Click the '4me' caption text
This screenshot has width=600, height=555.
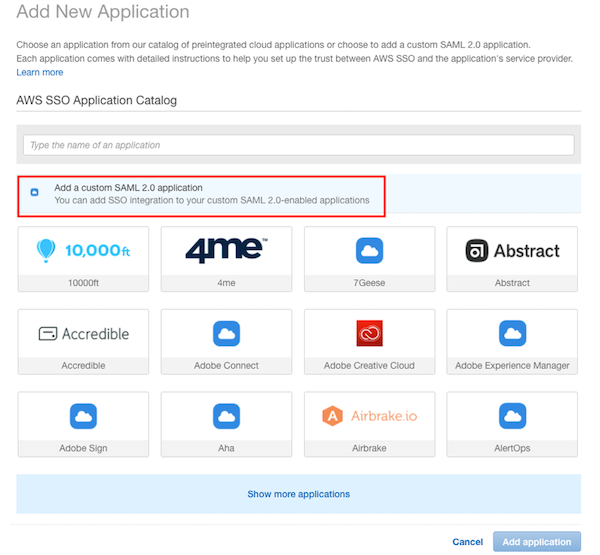pos(227,283)
